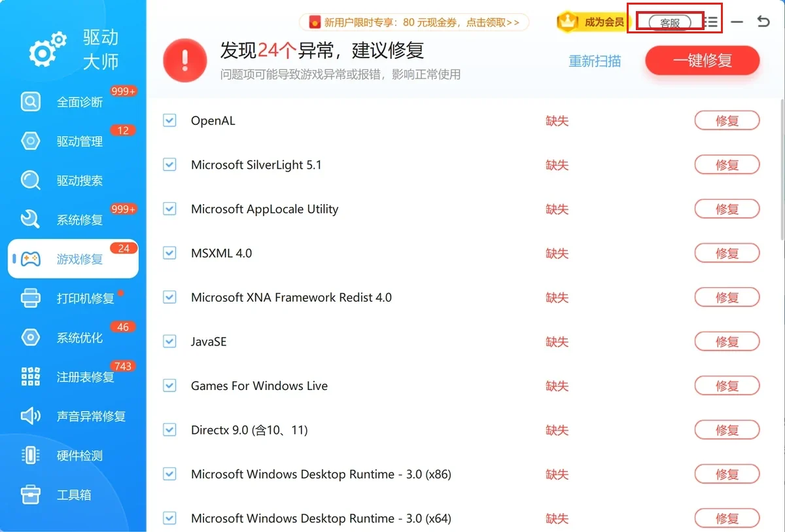This screenshot has width=785, height=532.
Task: Uncheck the Games For Windows Live checkbox
Action: coord(169,386)
